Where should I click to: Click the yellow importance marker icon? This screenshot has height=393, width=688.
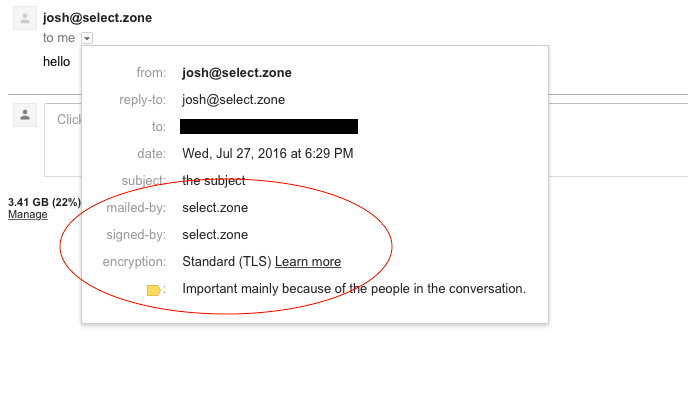click(154, 290)
